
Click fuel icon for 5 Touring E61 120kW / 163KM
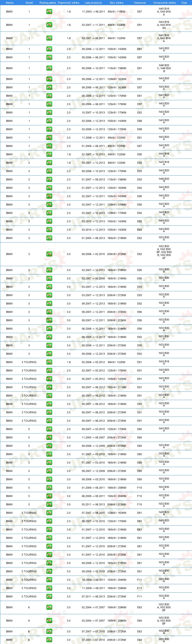click(x=49, y=513)
